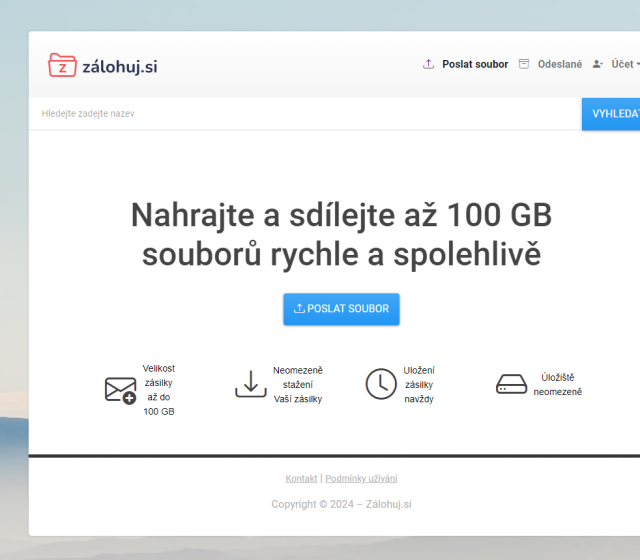Focus the Hledejte search input field
This screenshot has width=640, height=560.
(x=300, y=114)
